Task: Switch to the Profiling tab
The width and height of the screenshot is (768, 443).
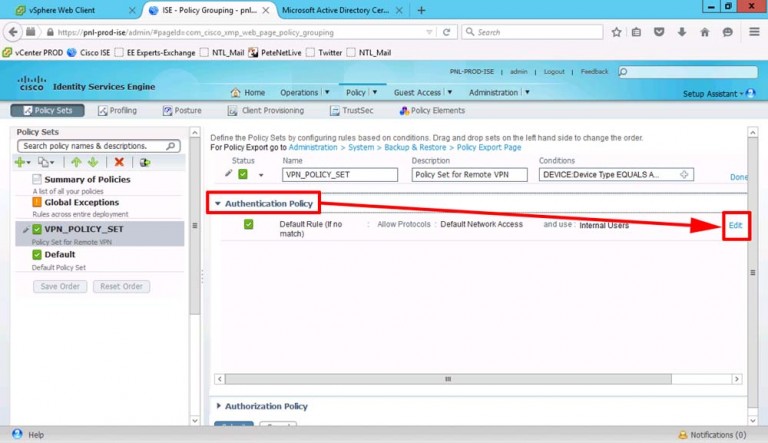Action: (117, 110)
